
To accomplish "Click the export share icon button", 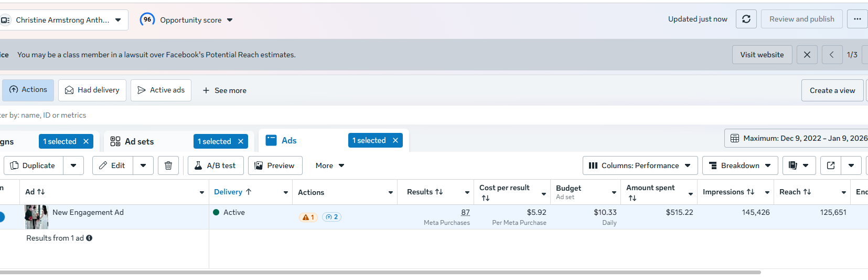I will (831, 165).
